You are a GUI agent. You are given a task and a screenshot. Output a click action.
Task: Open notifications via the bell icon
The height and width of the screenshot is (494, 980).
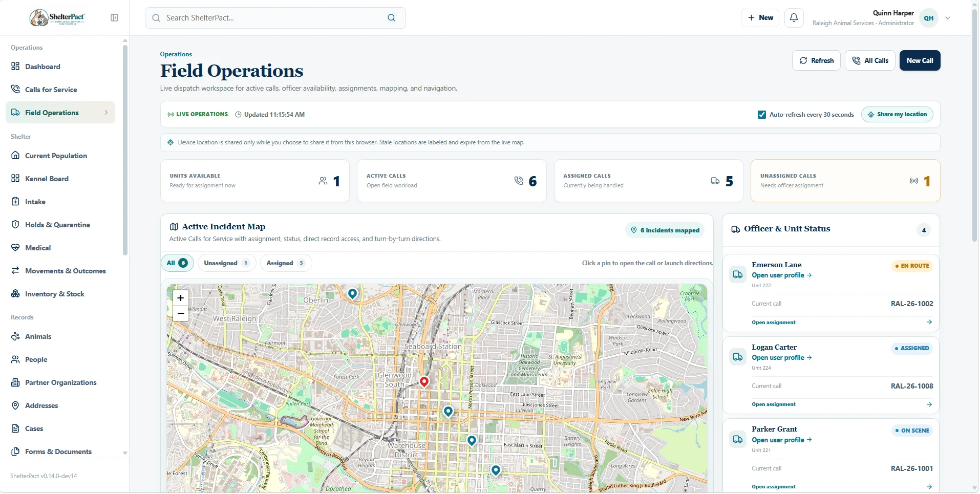794,18
